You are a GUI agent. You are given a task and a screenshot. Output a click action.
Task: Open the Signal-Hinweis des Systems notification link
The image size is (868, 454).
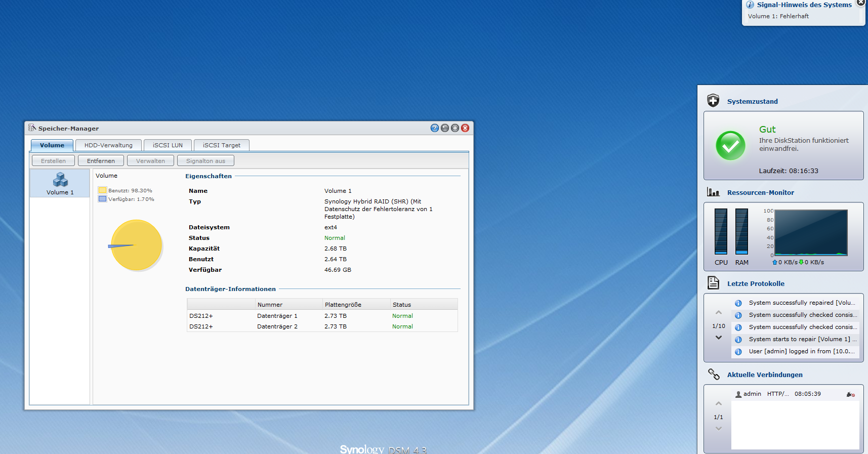point(804,5)
